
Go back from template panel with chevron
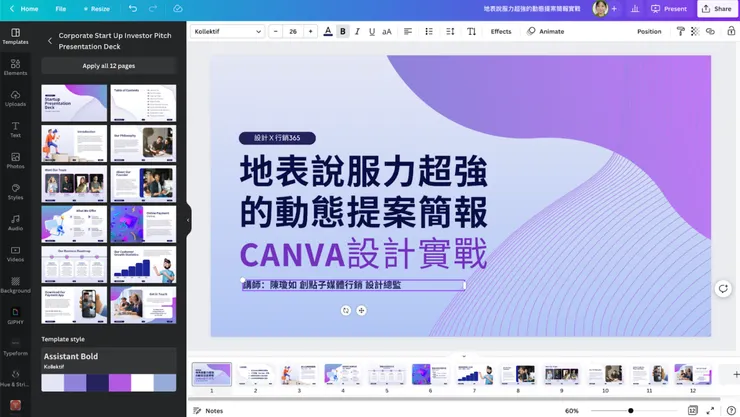(50, 41)
